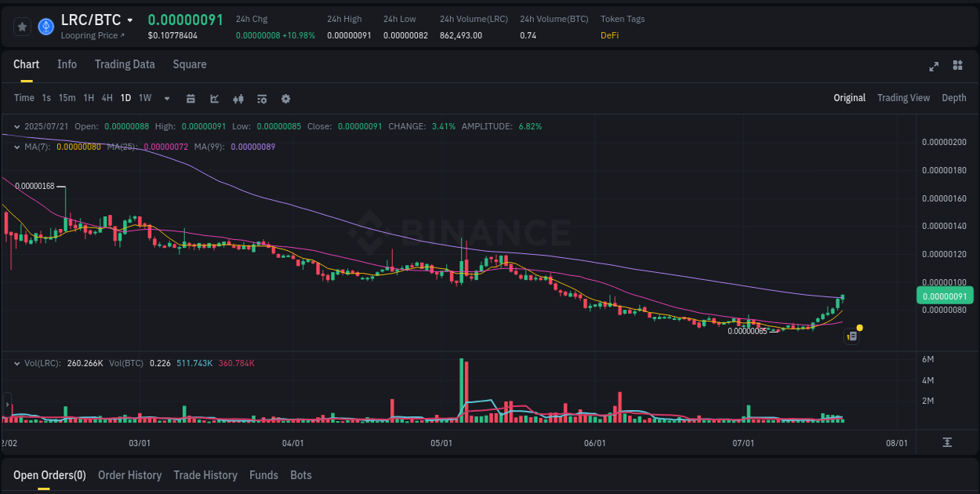Viewport: 980px width, 494px height.
Task: Open the extra intervals dropdown arrow
Action: pos(165,98)
